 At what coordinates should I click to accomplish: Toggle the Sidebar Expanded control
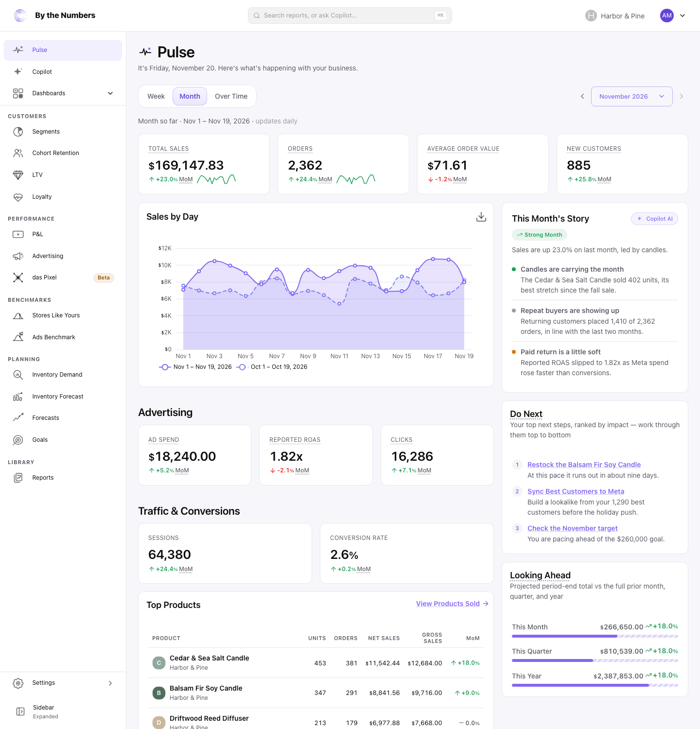tap(63, 712)
